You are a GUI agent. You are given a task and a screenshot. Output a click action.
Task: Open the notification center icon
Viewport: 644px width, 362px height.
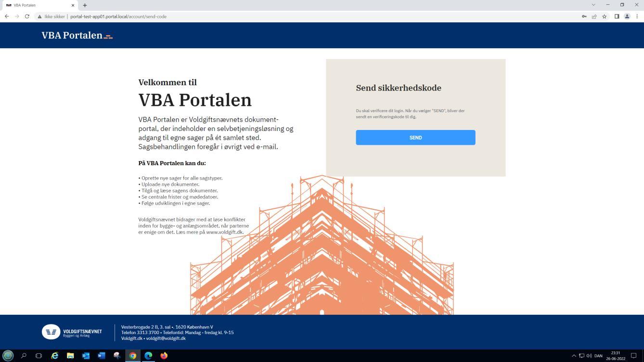(634, 356)
